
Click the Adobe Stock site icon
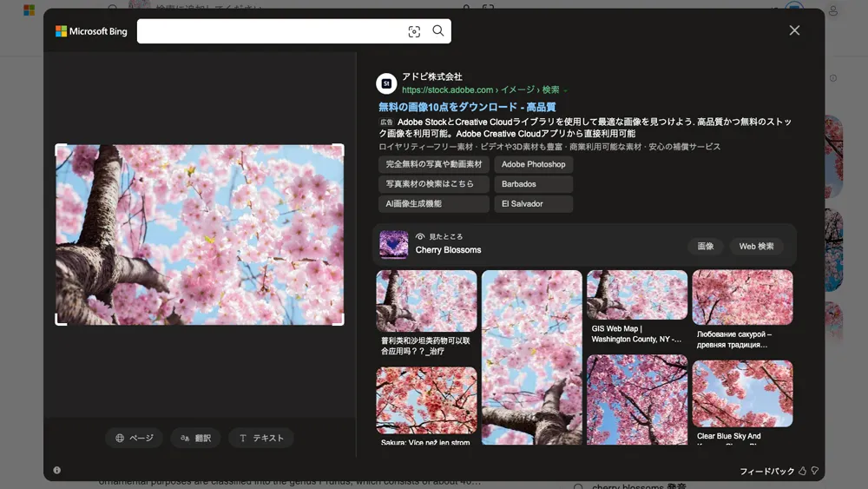(x=386, y=83)
